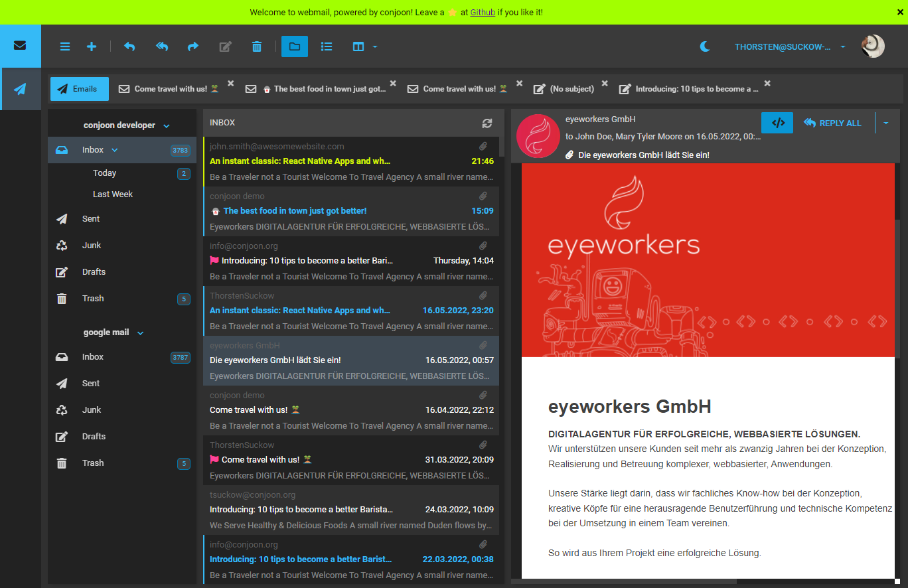Open Sent folder under conjoon developer

[122, 219]
